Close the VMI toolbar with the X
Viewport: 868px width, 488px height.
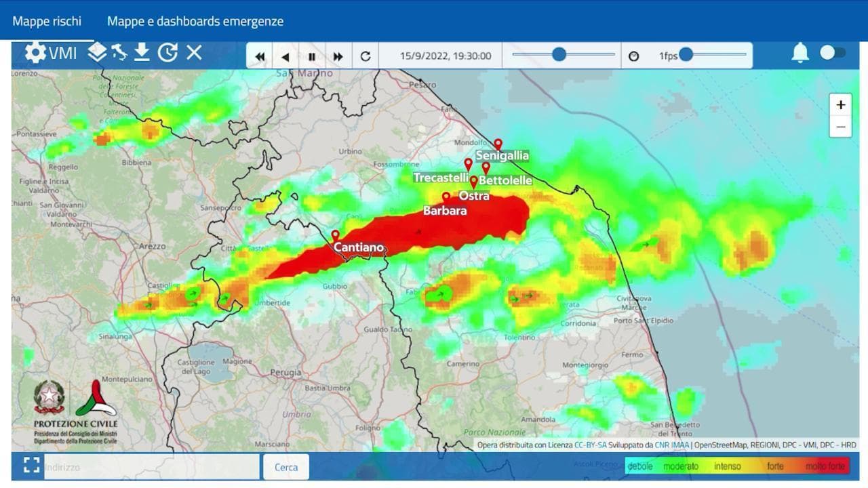point(194,52)
